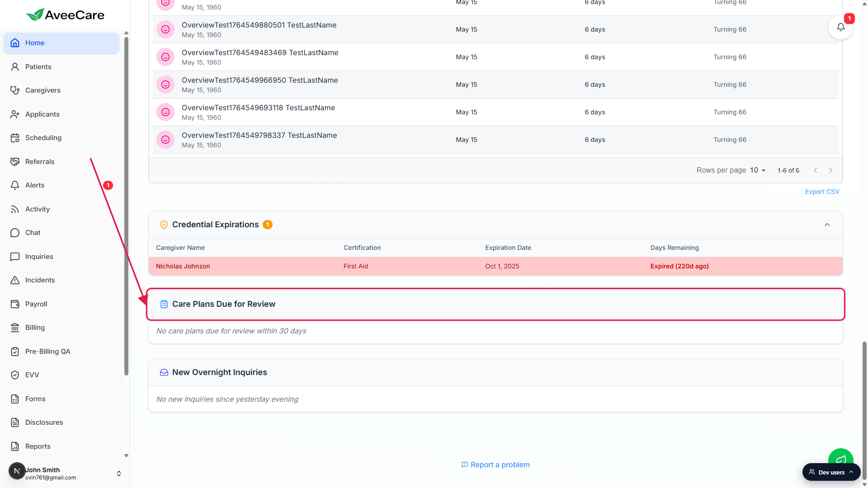The height and width of the screenshot is (488, 868).
Task: Open the Rows per page dropdown
Action: pos(758,170)
